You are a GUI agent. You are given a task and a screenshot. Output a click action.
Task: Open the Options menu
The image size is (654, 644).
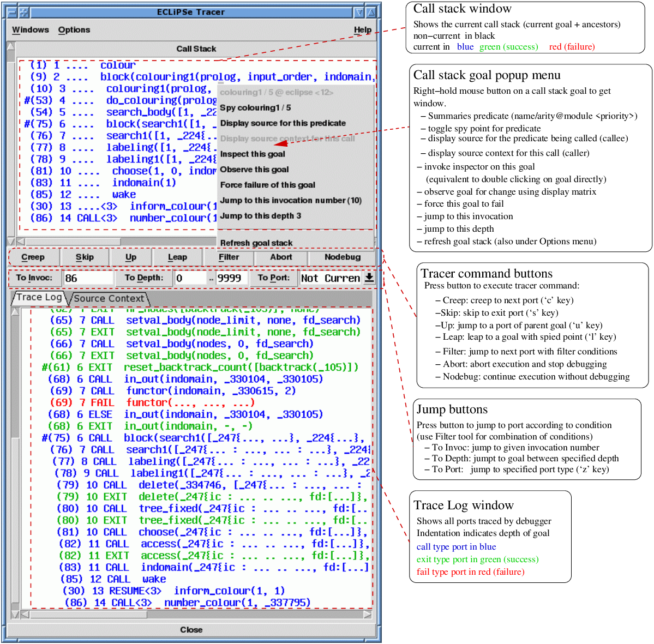click(74, 30)
